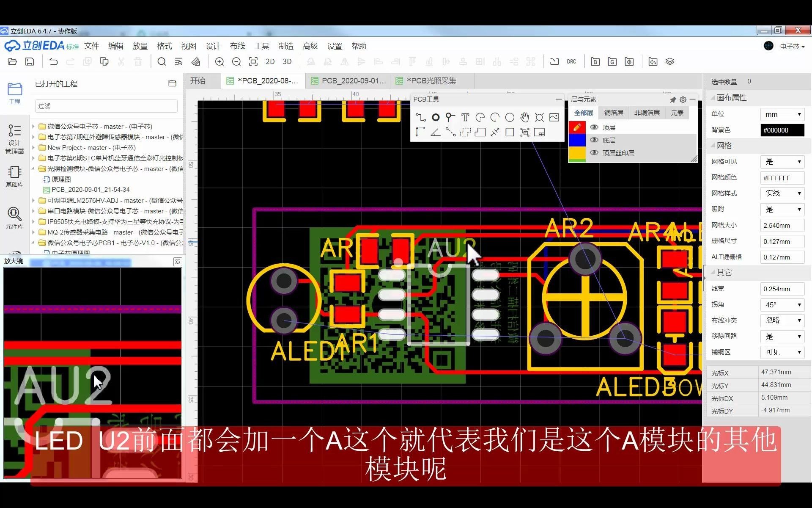
Task: Activate the Hand drag tool
Action: click(x=525, y=117)
